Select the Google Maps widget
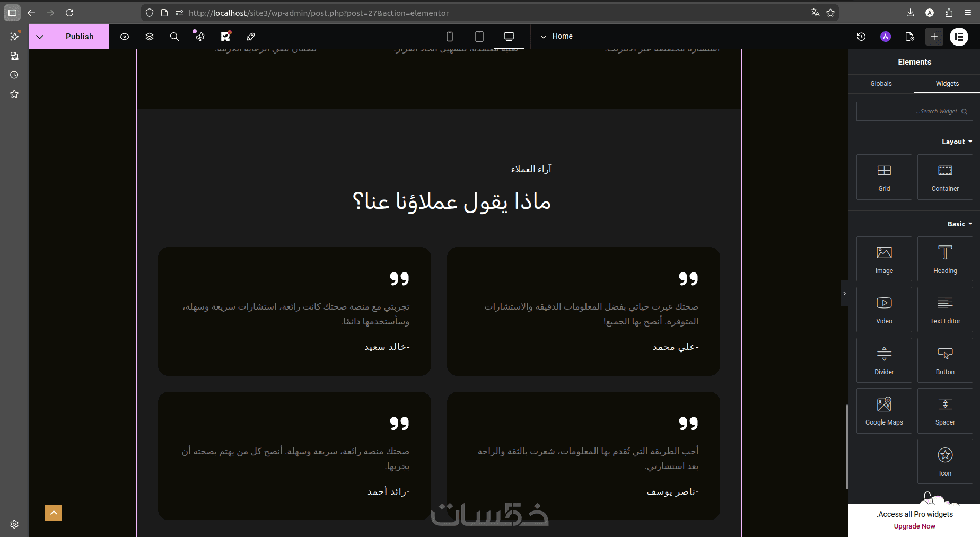Screen dimensions: 980x537 [x=884, y=411]
